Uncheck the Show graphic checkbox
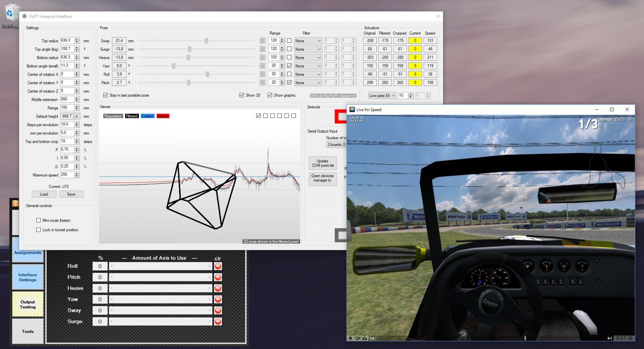 (270, 96)
